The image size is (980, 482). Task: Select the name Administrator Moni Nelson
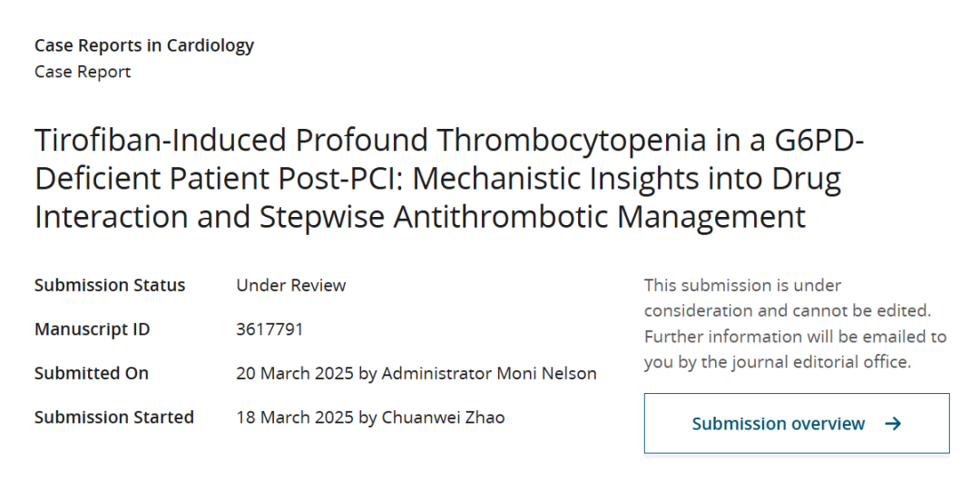tap(489, 373)
